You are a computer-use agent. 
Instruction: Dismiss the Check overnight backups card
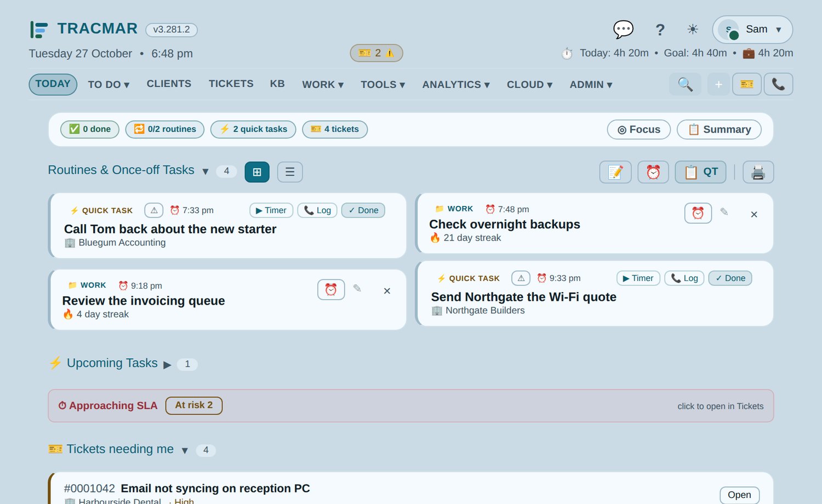754,214
